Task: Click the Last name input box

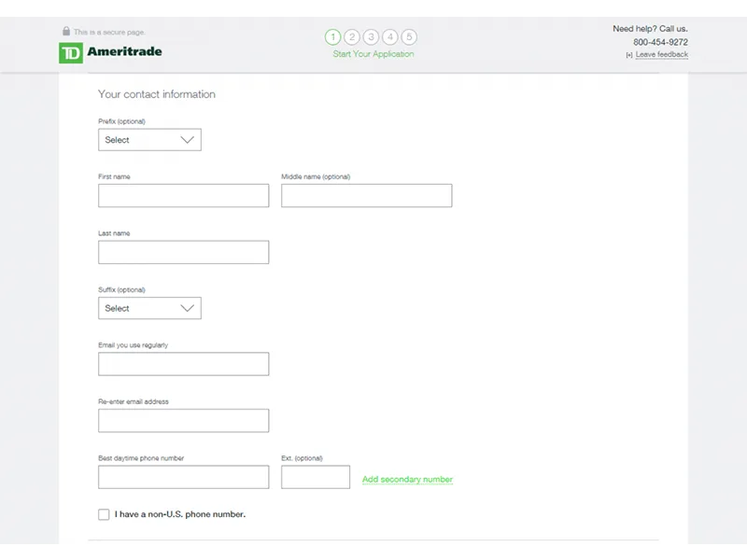Action: (x=183, y=252)
